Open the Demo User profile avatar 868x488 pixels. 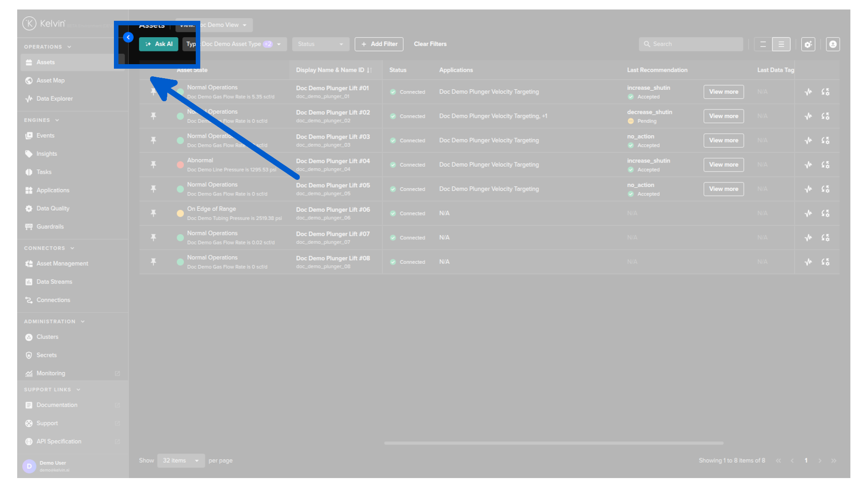click(29, 466)
